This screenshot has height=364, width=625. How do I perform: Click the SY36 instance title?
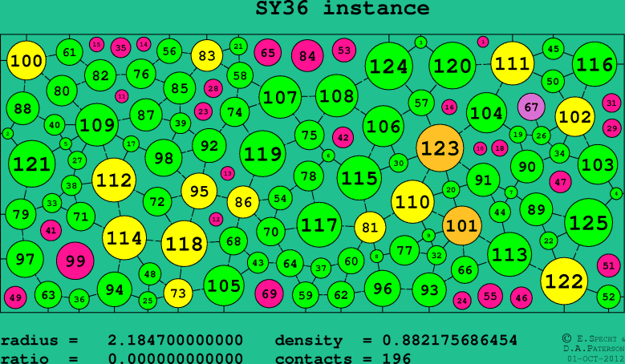pos(343,8)
